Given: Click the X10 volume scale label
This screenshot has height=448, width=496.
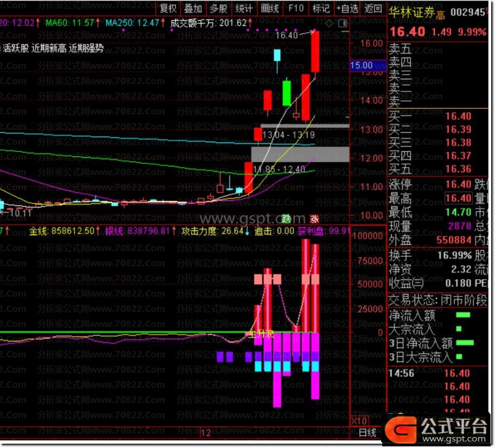Looking at the screenshot, I should click(359, 421).
